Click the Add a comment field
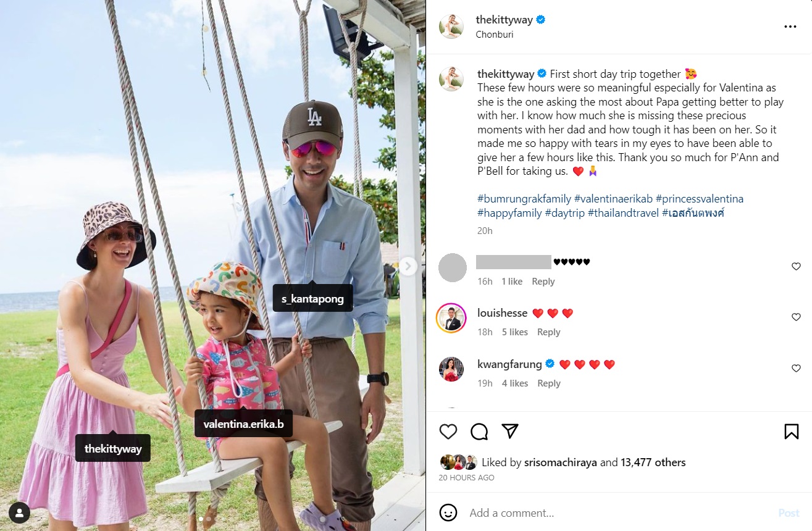812x531 pixels. click(x=617, y=513)
